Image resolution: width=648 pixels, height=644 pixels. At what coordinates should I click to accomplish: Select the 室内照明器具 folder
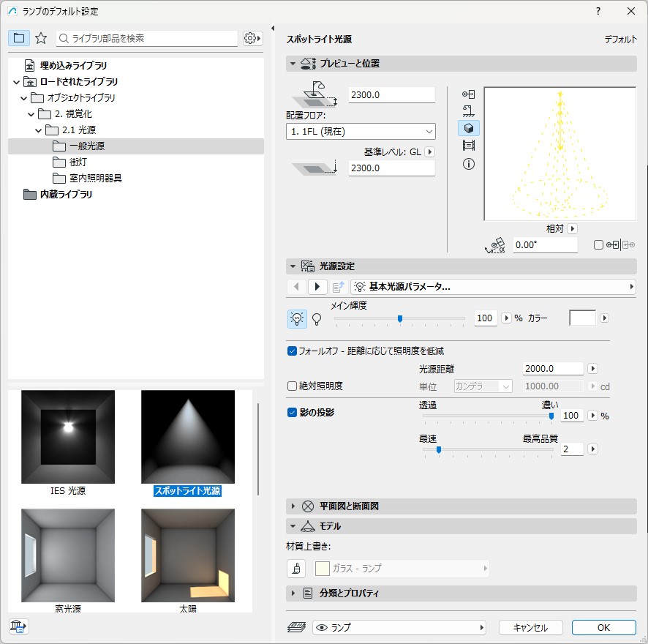click(x=95, y=178)
